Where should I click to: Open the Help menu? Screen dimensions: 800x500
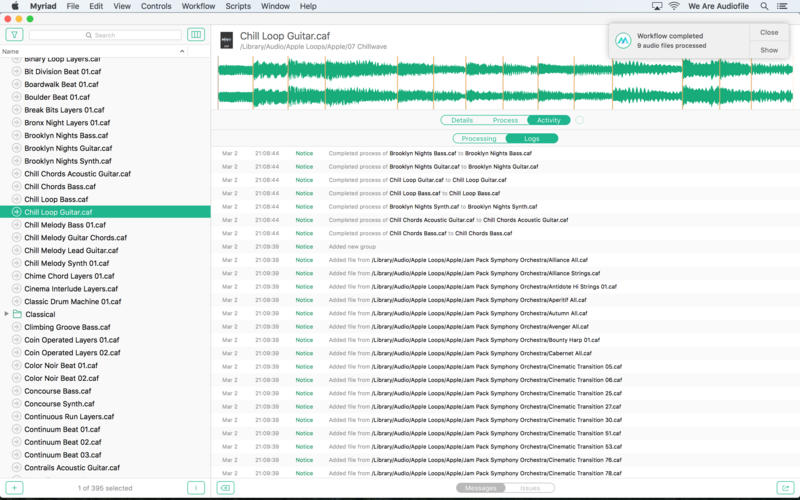pos(308,6)
